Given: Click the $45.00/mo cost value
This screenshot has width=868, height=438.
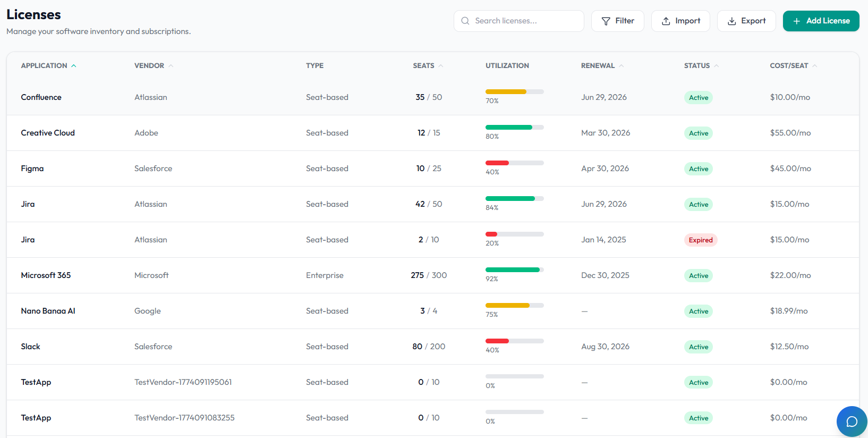Looking at the screenshot, I should (790, 169).
